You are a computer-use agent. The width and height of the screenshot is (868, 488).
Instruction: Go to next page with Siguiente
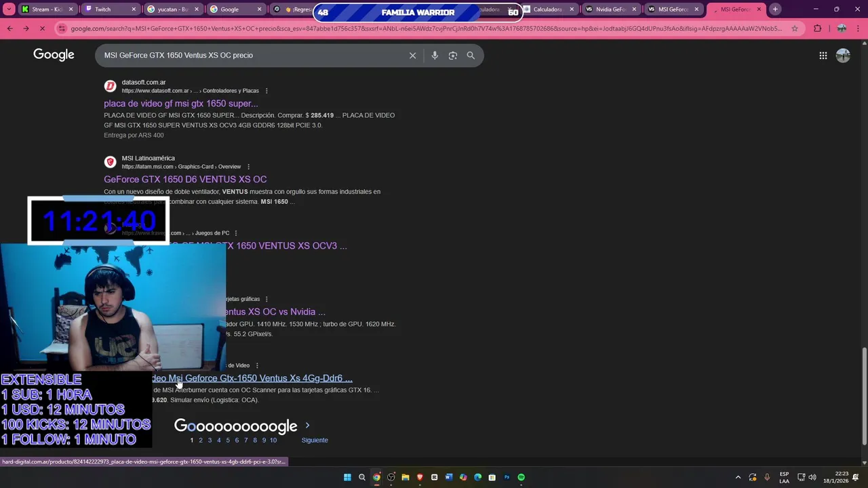click(315, 441)
